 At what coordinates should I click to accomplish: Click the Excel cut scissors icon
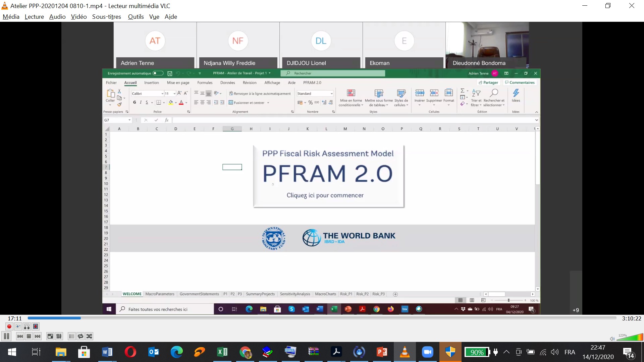click(x=119, y=91)
